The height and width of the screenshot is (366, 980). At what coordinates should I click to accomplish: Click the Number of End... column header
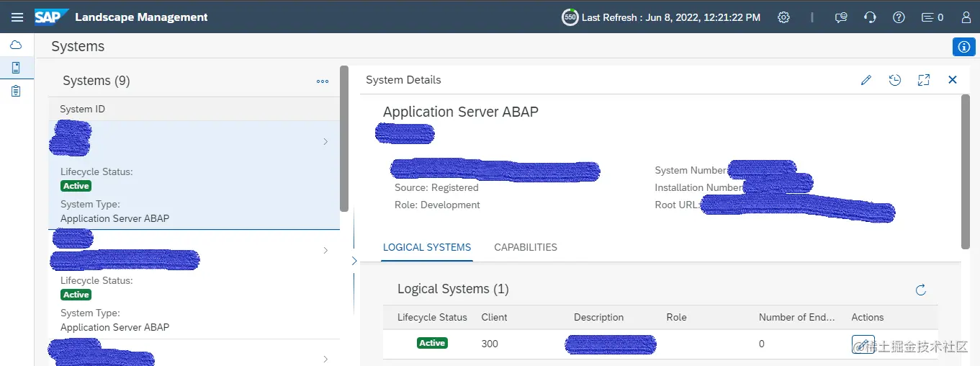797,317
